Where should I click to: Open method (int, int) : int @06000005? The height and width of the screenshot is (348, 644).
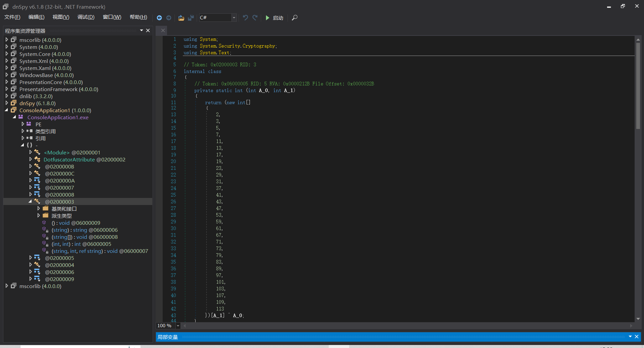pos(82,244)
